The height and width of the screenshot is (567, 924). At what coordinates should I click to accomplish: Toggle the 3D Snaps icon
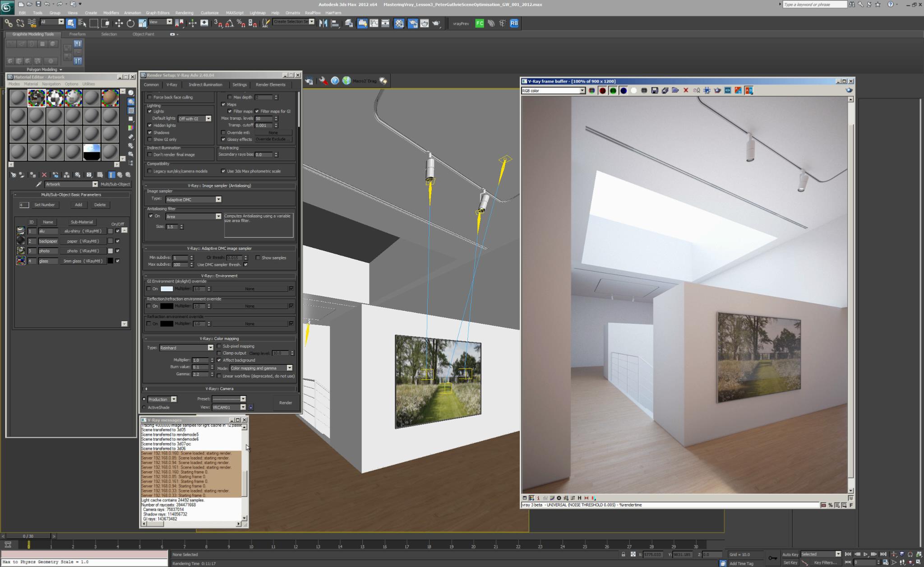pos(218,23)
